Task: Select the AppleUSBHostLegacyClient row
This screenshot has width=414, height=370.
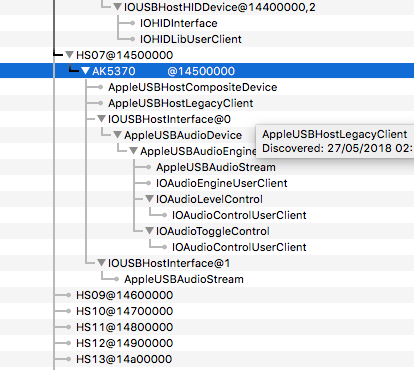Action: (181, 103)
